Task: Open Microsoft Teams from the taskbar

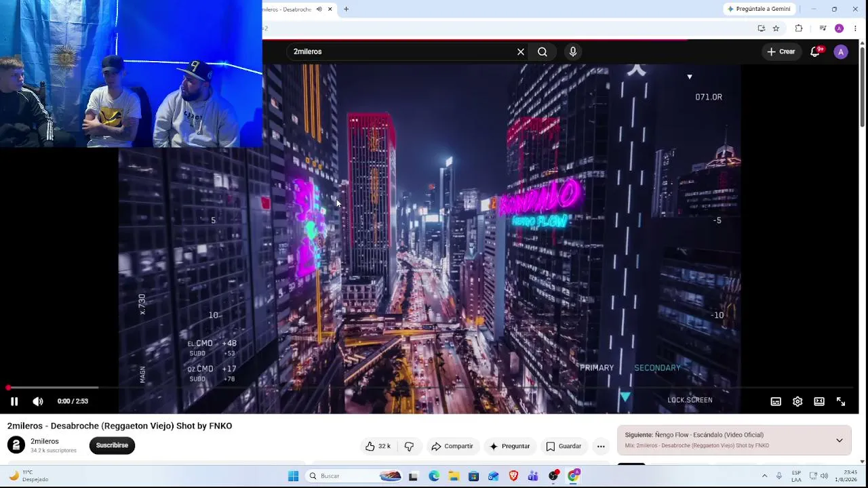Action: [x=533, y=476]
